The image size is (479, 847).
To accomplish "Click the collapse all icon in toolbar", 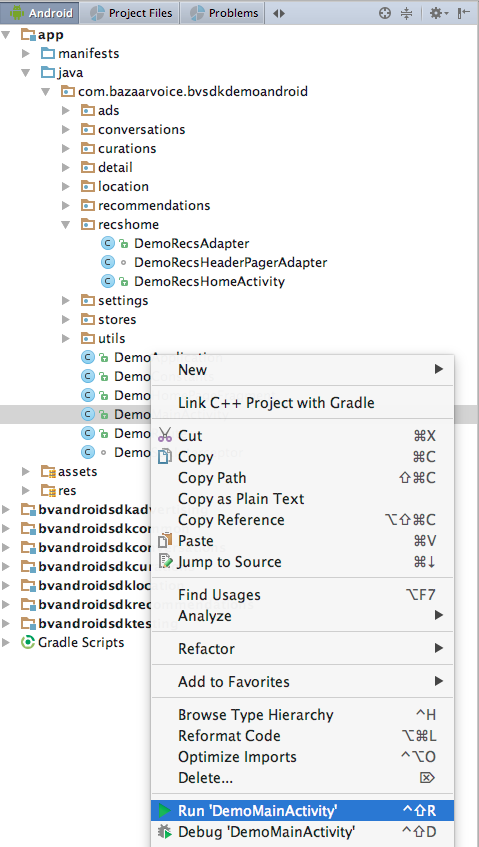I will (x=407, y=13).
